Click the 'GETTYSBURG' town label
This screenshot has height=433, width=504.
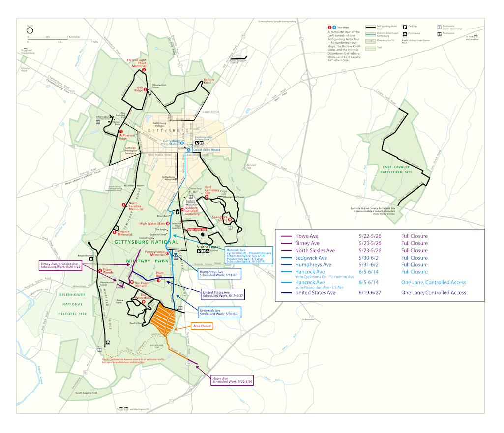[x=169, y=131]
